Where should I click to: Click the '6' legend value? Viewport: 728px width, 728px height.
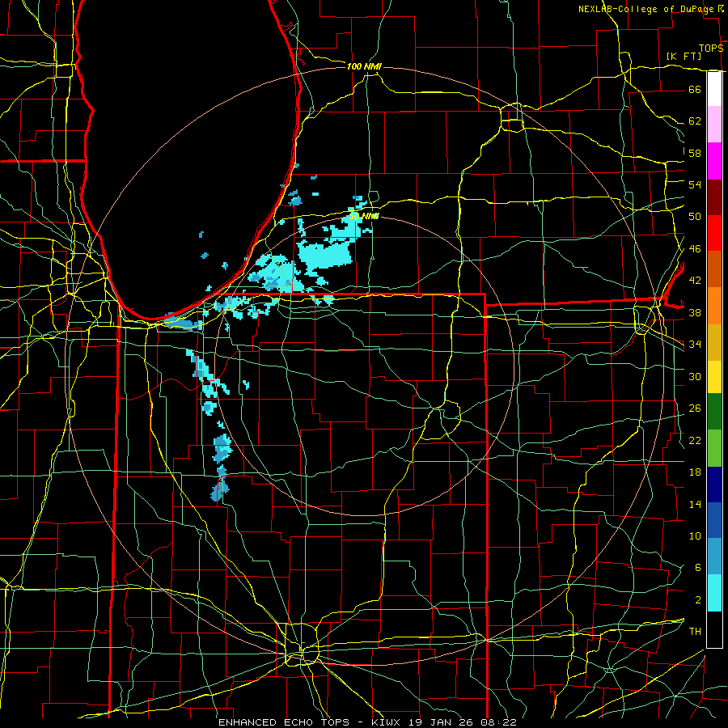697,567
